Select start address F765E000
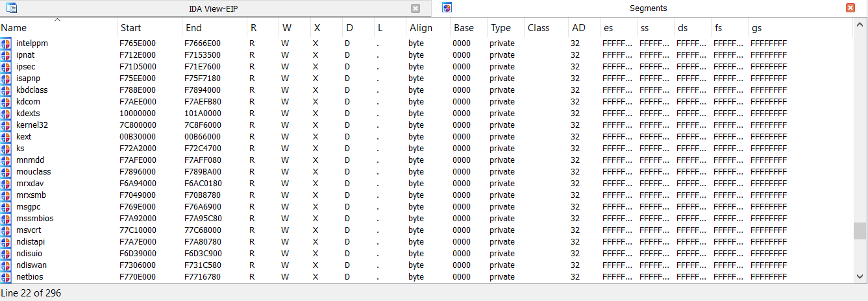This screenshot has width=868, height=301. 138,43
